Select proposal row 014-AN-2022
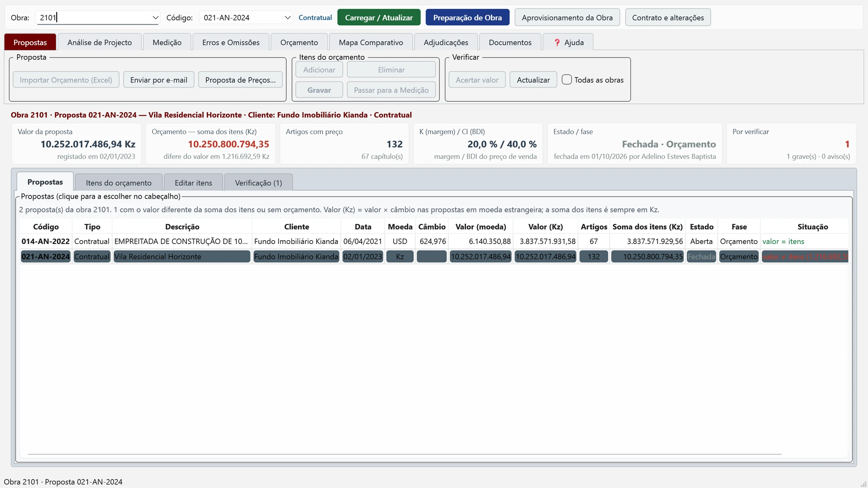This screenshot has height=488, width=868. pos(434,241)
